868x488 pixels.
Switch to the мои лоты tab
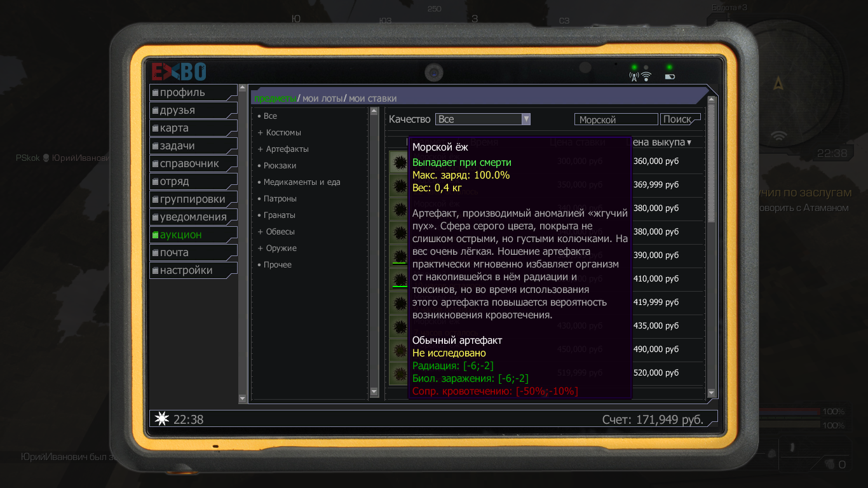[323, 98]
